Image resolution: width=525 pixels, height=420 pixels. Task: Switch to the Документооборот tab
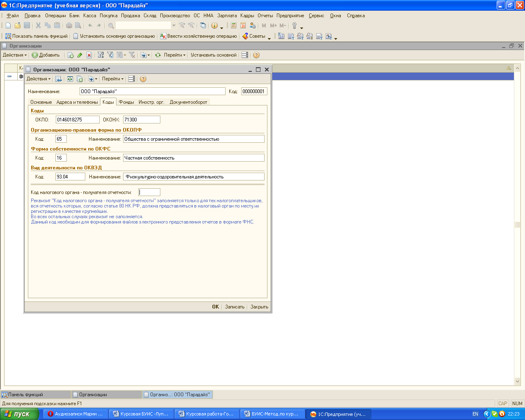click(189, 102)
